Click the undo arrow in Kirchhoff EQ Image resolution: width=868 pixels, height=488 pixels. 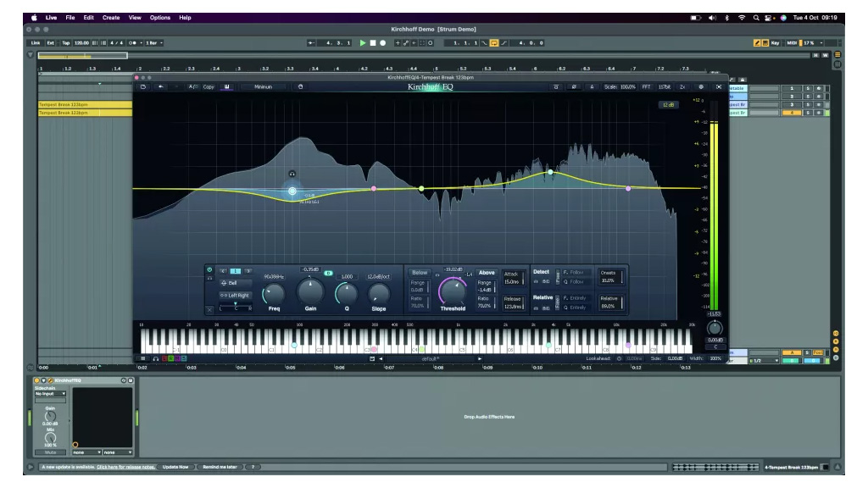click(161, 87)
